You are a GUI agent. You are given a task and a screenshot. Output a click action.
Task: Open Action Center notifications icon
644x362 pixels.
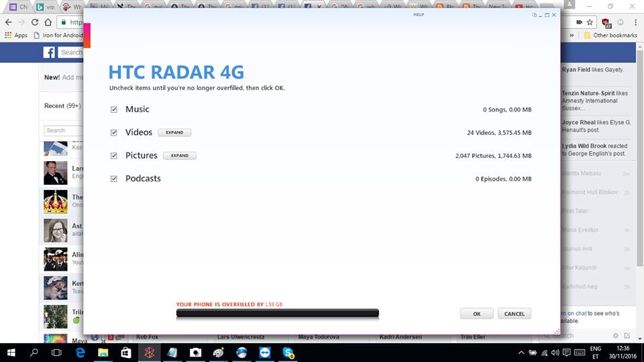(x=567, y=353)
